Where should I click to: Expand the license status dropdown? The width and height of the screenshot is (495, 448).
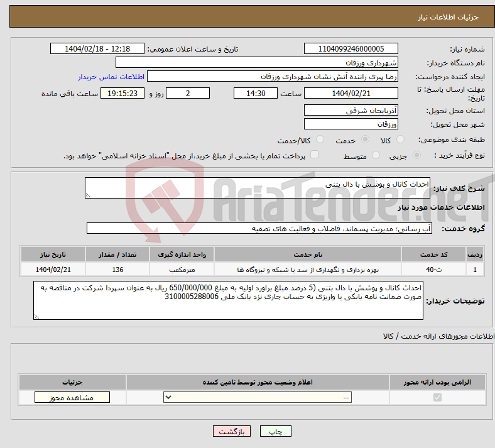[x=258, y=398]
